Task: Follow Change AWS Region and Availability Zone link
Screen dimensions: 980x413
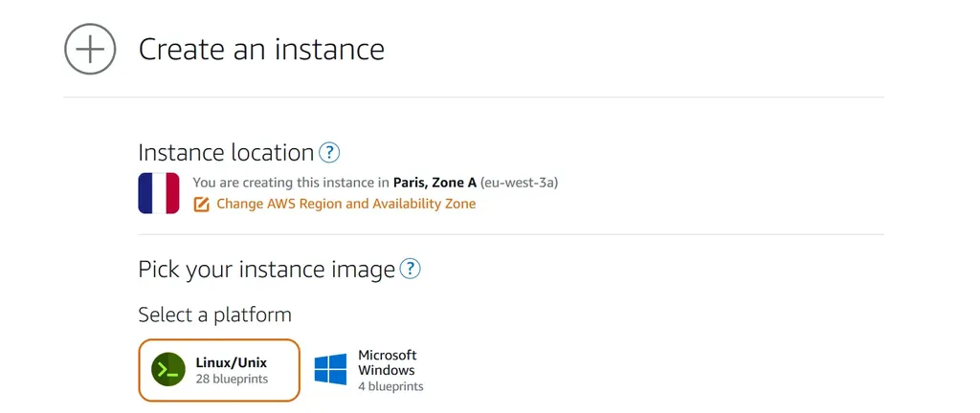Action: click(x=345, y=204)
